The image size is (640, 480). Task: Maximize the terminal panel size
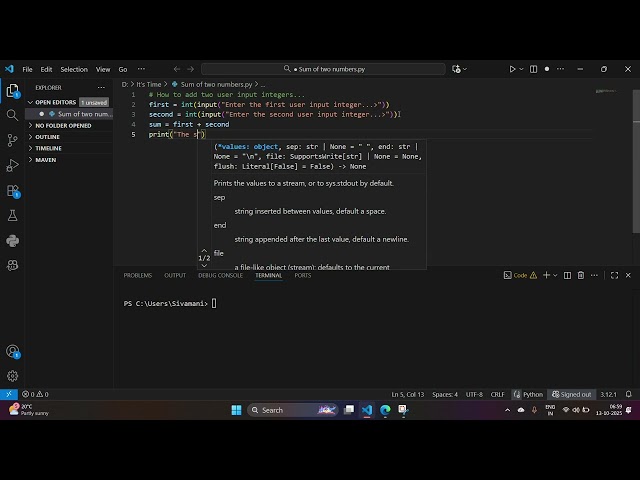point(614,276)
